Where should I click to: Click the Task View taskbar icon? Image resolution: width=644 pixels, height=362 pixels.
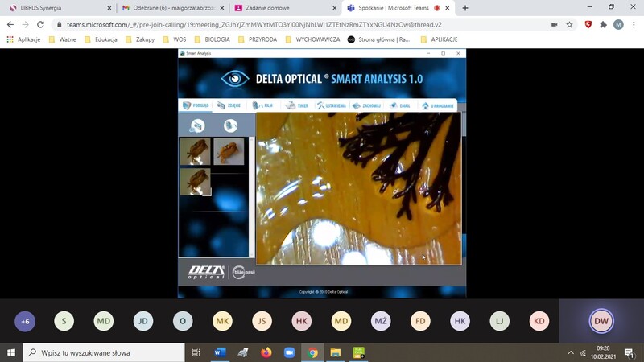[196, 352]
